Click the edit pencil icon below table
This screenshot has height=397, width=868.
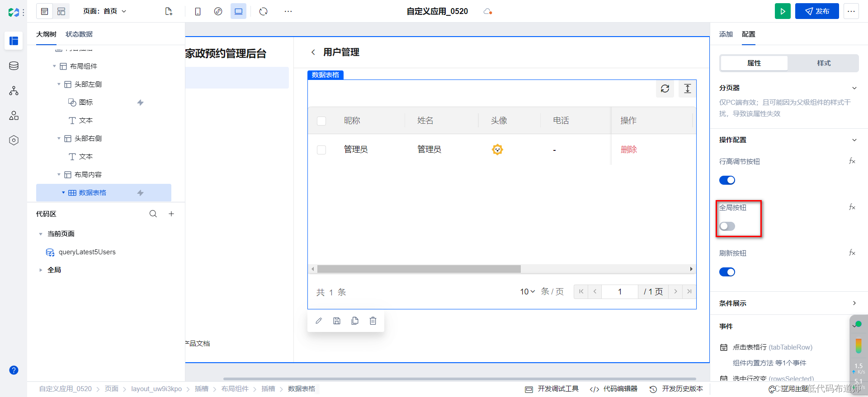coord(319,321)
